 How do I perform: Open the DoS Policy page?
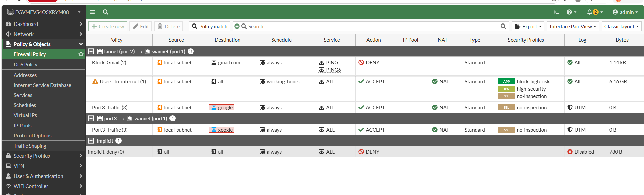tap(26, 64)
